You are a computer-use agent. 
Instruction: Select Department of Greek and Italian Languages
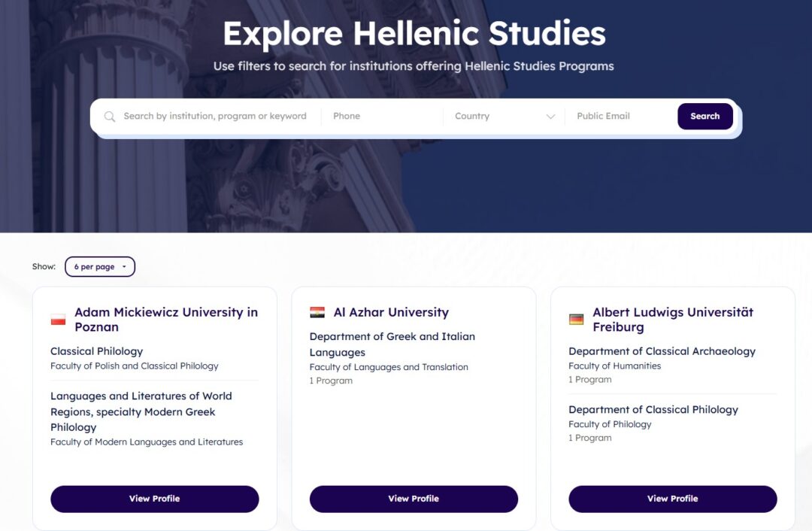pos(392,344)
